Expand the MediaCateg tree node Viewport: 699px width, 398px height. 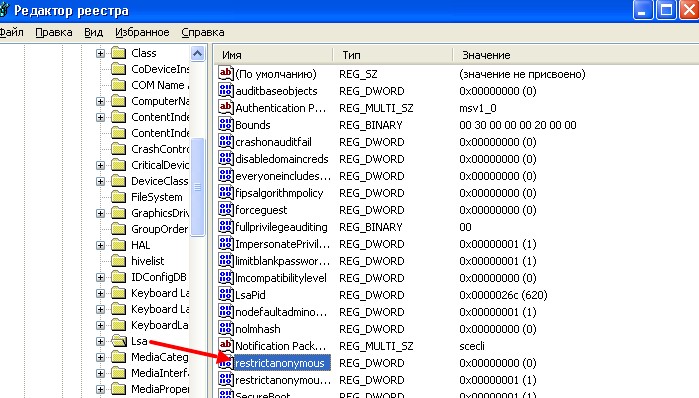100,358
